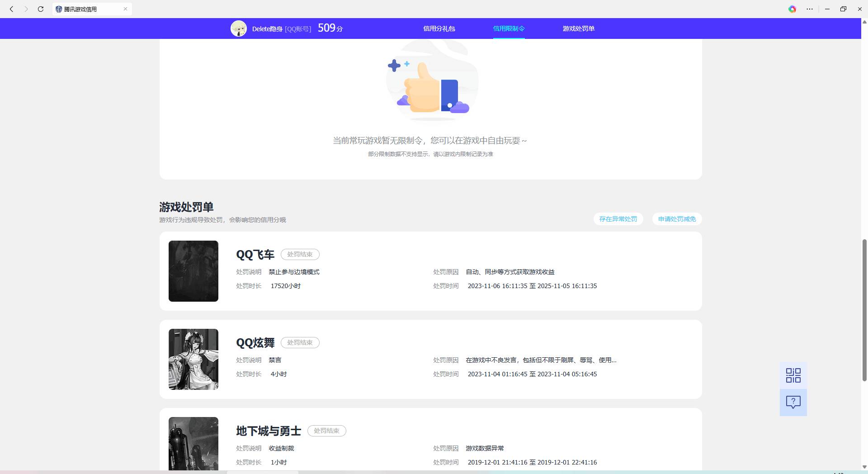Viewport: 868px width, 474px height.
Task: Click the 509分 credit score
Action: tap(330, 28)
